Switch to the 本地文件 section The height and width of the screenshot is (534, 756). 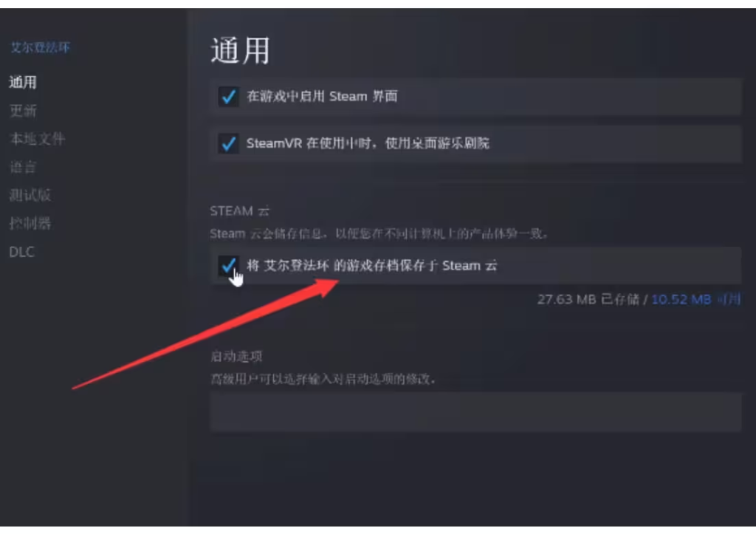[x=37, y=139]
